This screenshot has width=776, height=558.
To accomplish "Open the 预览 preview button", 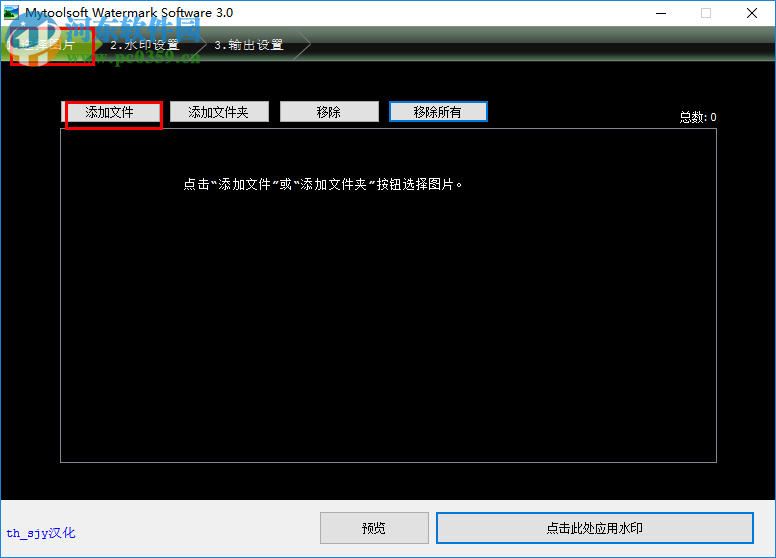I will 374,528.
